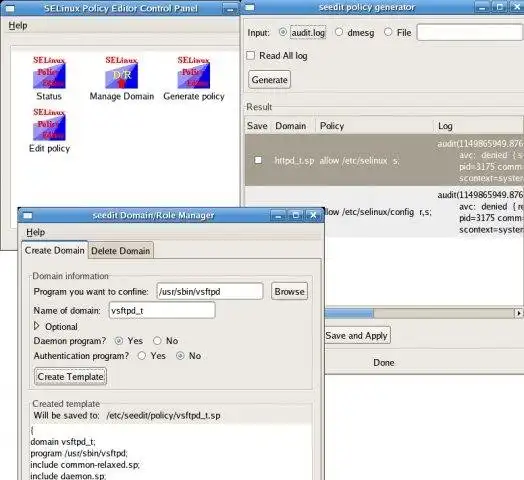
Task: Check Save box for httpd_t.sp row
Action: click(258, 160)
